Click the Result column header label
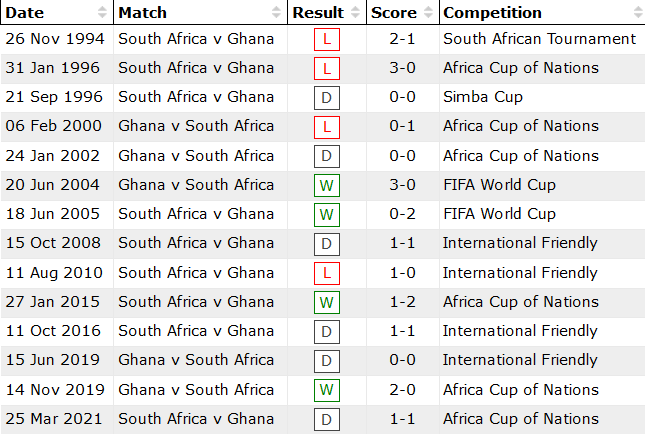The image size is (645, 434). click(316, 13)
